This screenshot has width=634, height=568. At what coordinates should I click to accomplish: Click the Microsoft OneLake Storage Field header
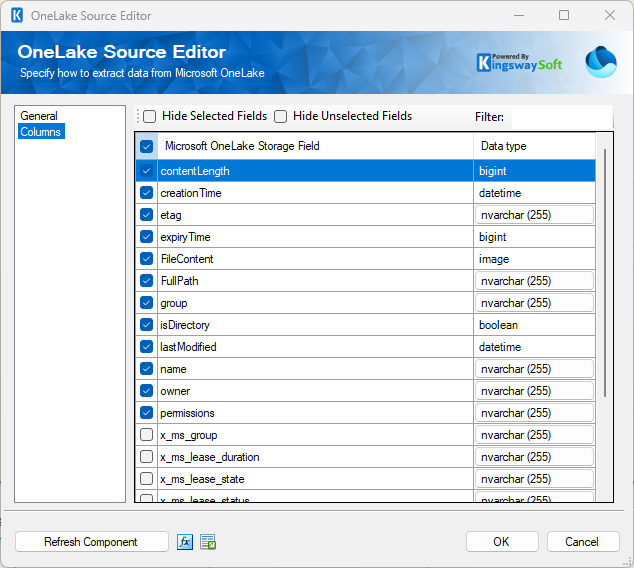(x=315, y=146)
